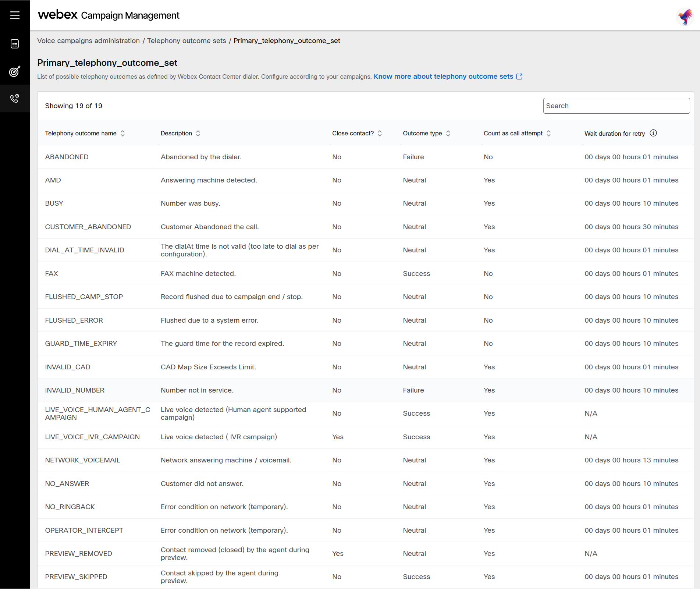Click the info icon next to Wait duration for retry

pos(653,133)
